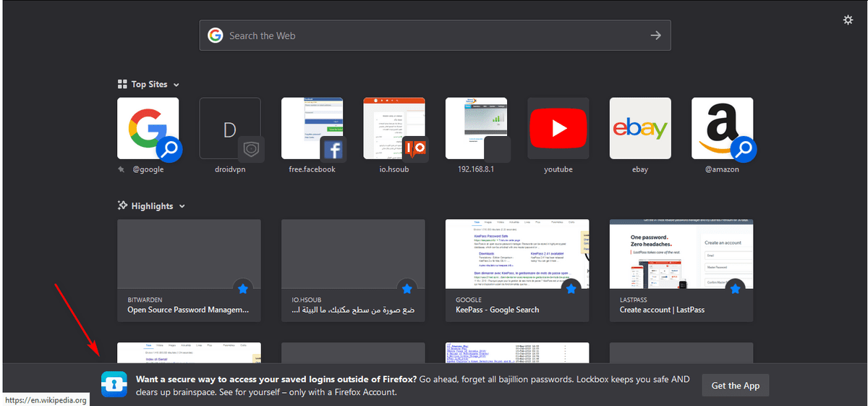Open Bitwarden Open Source Password highlight card
This screenshot has width=868, height=406.
(189, 271)
